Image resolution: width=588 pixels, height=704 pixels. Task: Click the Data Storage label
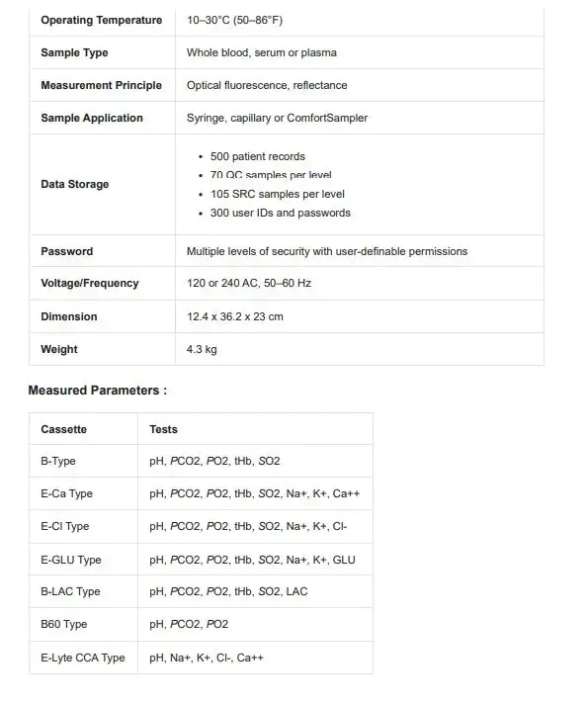(75, 184)
